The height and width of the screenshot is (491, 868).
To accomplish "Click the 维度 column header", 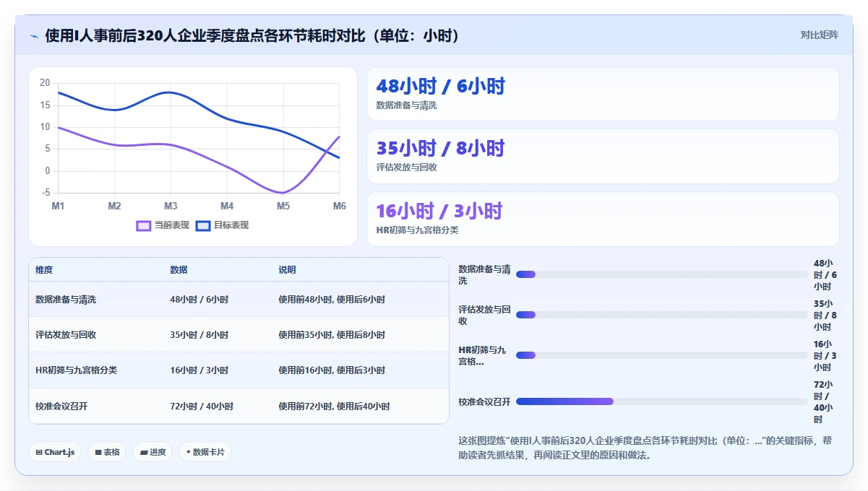I will point(44,270).
